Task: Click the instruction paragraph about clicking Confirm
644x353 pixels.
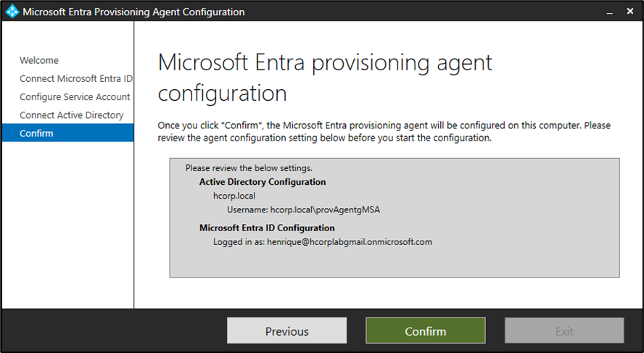Action: [384, 131]
